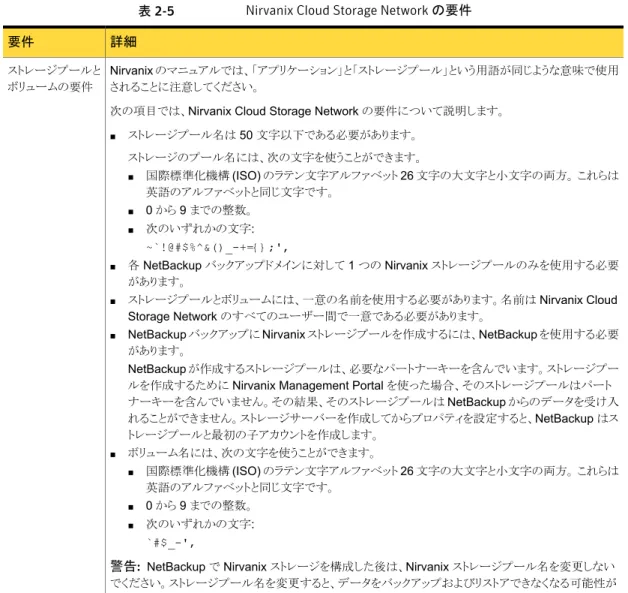Click the bullet starting 'ストレージプールとボリュームには、一意の名前'
The width and height of the screenshot is (628, 593).
point(373,308)
